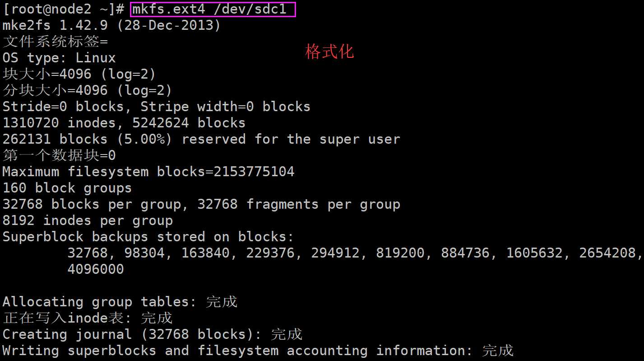644x361 pixels.
Task: Click the Writing superblocks final status line
Action: tap(258, 351)
